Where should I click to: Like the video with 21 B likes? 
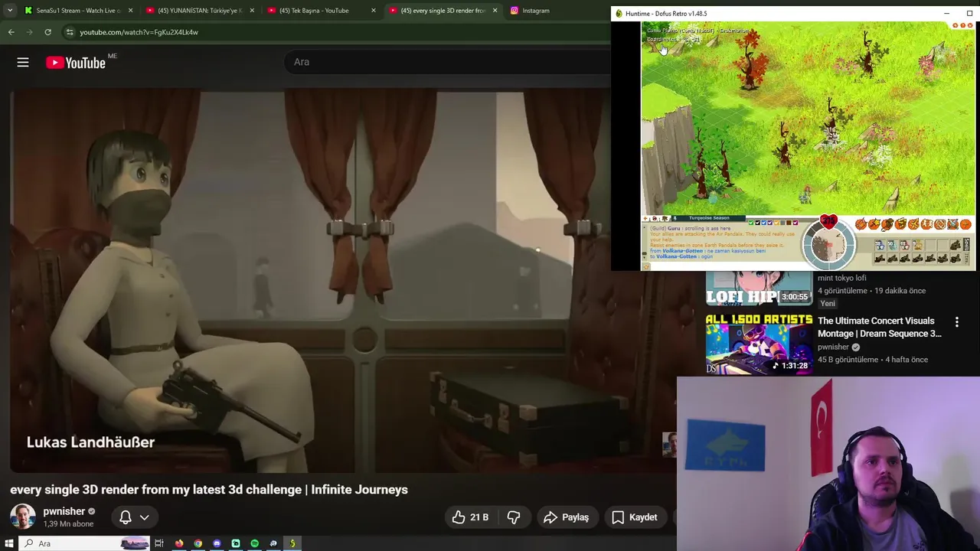470,517
